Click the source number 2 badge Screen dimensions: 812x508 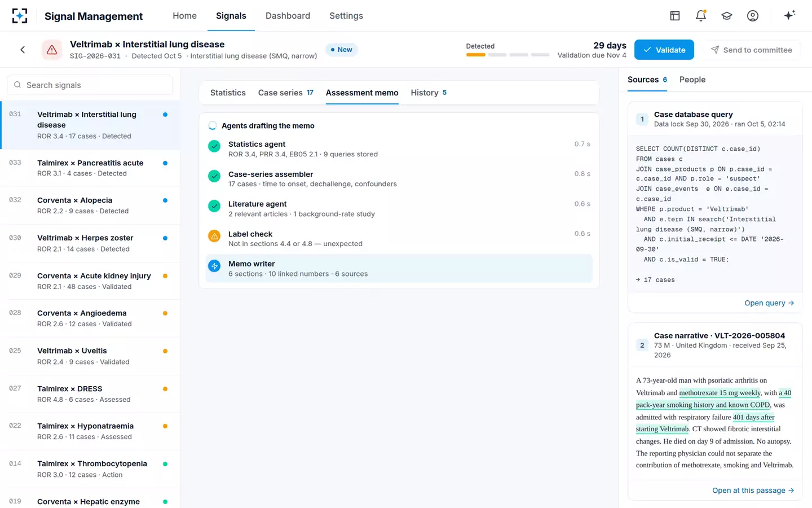pyautogui.click(x=642, y=345)
